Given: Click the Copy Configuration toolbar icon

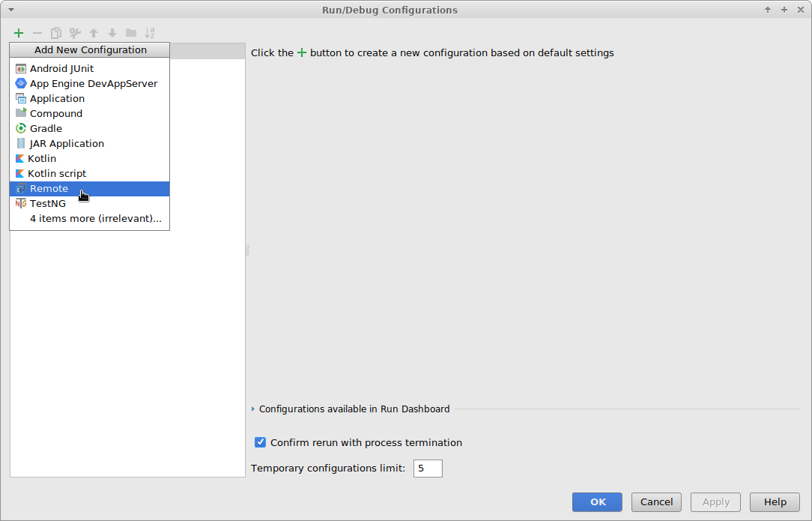Looking at the screenshot, I should 56,33.
